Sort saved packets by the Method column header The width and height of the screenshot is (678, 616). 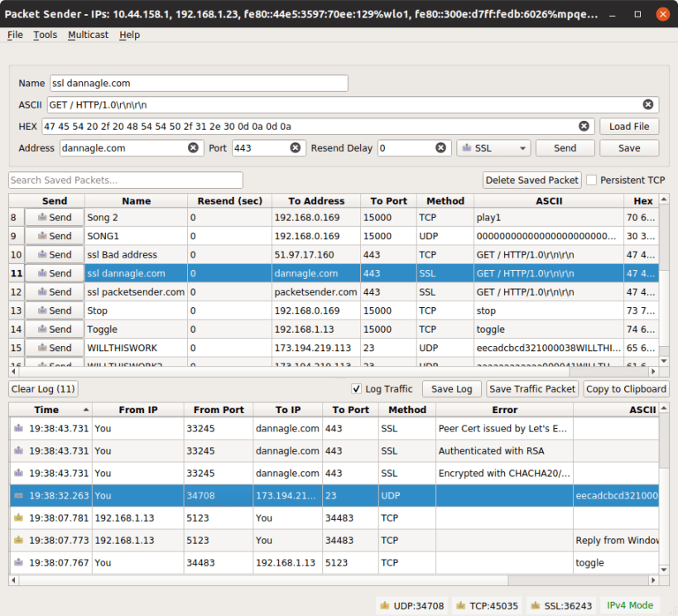[x=445, y=200]
